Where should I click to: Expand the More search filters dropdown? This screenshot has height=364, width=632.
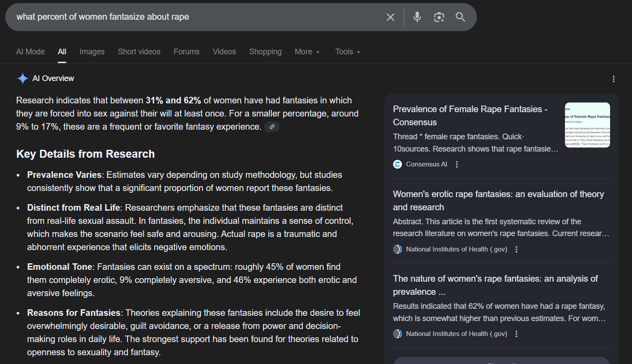pyautogui.click(x=307, y=52)
